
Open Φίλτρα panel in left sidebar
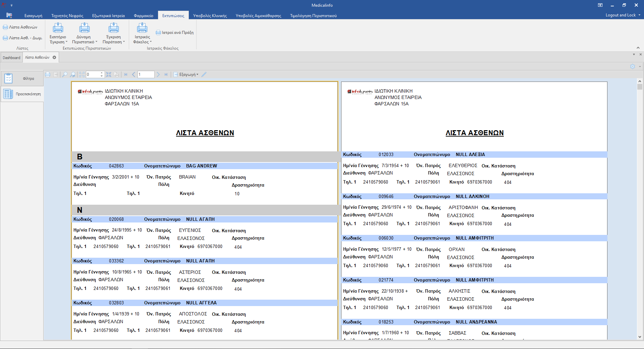point(22,79)
